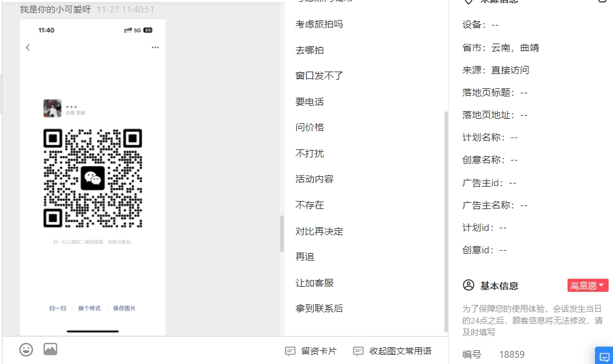The image size is (613, 364).
Task: Collapse quick replies via 收起图文常用语
Action: (x=392, y=351)
